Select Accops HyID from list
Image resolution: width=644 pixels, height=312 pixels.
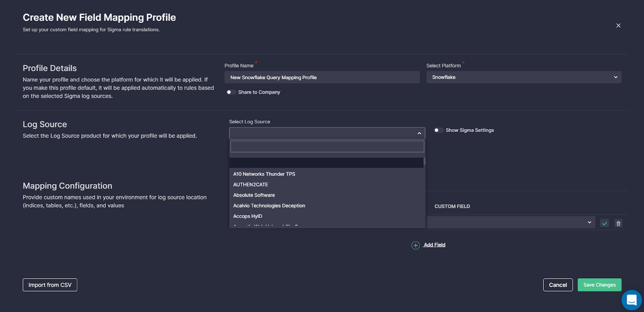coord(248,216)
